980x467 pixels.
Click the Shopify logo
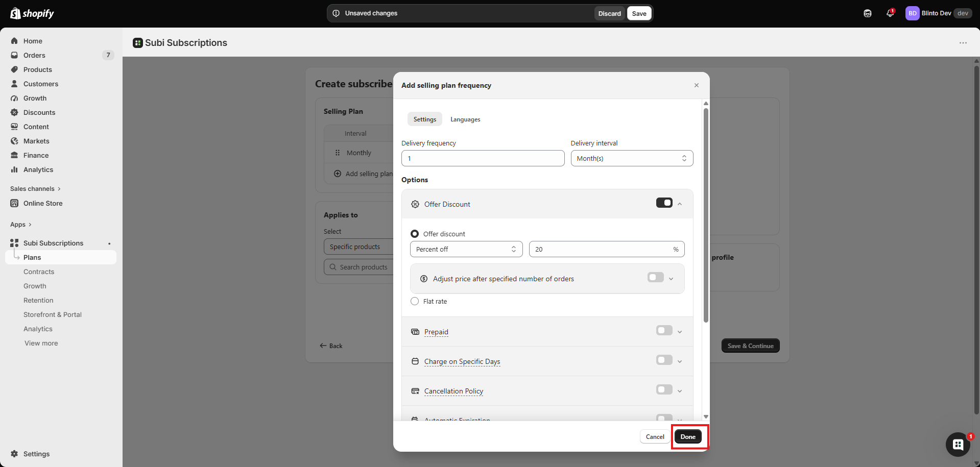tap(32, 13)
